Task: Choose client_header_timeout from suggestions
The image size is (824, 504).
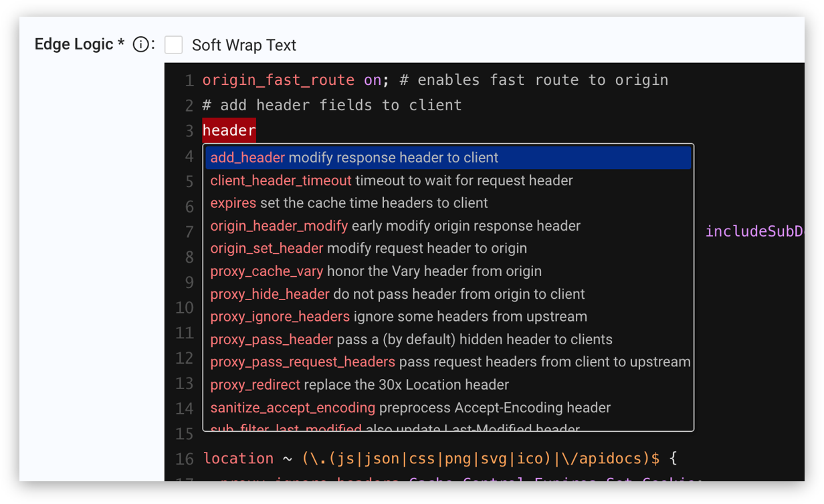Action: click(448, 180)
